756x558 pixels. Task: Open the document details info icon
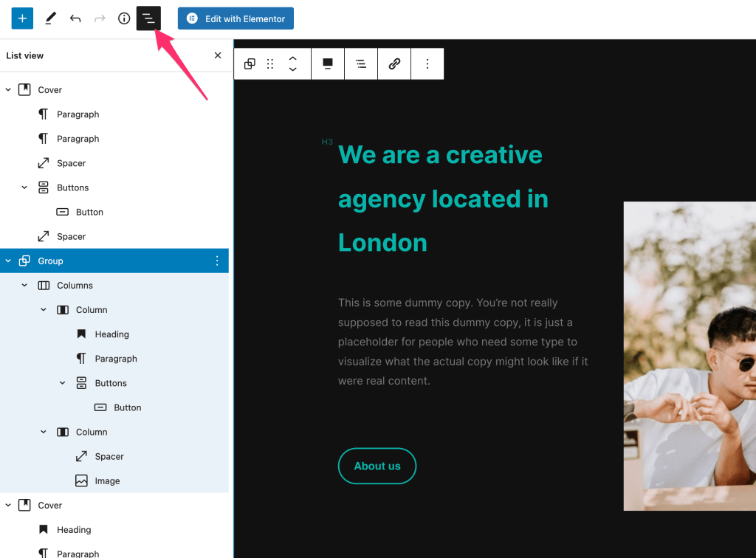(124, 18)
